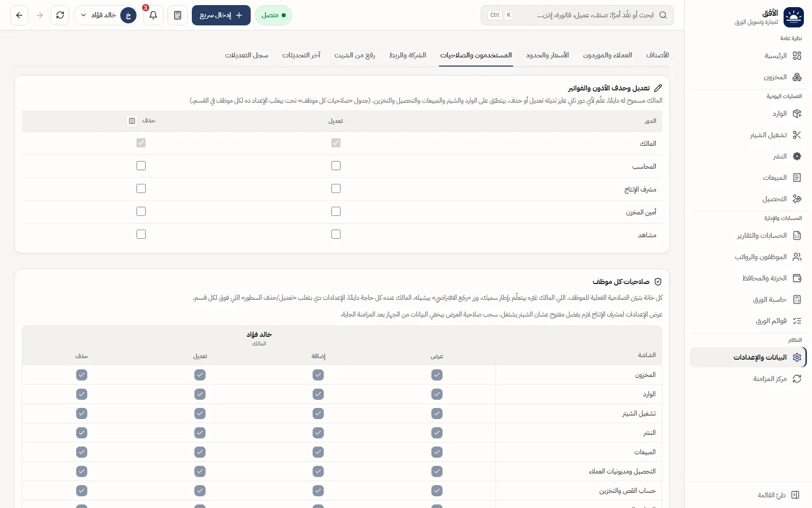Open خالد فؤاد user dropdown

[106, 15]
